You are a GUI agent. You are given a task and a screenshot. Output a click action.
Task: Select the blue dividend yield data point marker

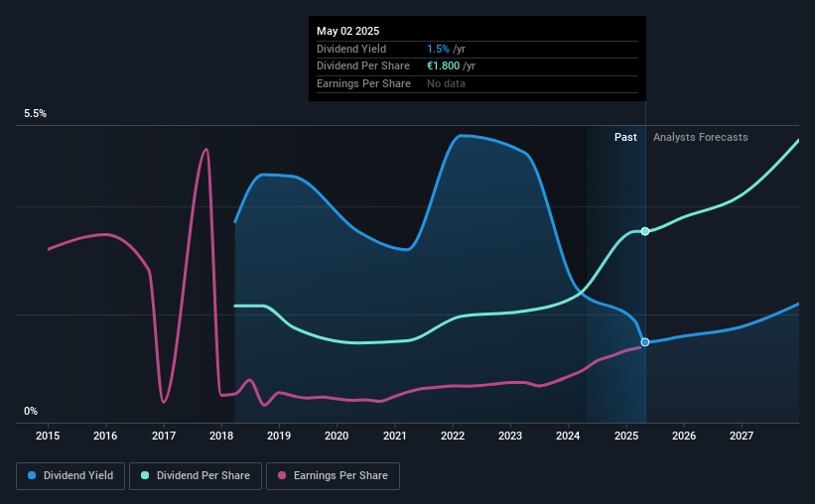pos(645,342)
